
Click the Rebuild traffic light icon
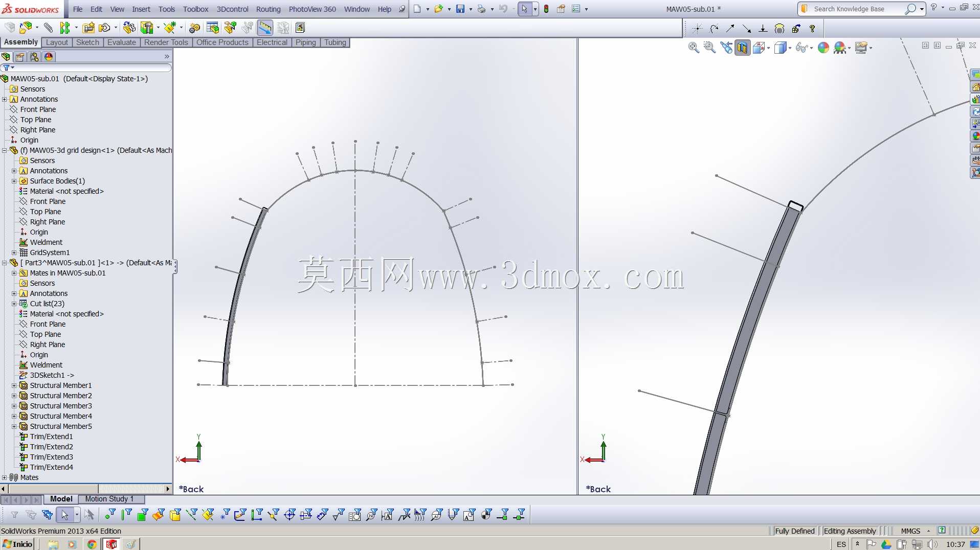[x=546, y=9]
